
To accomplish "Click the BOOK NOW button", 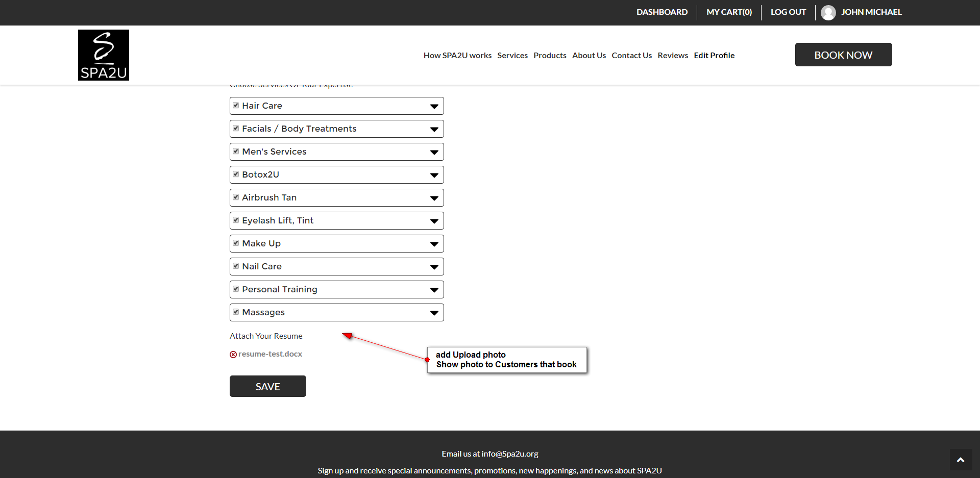I will (843, 55).
